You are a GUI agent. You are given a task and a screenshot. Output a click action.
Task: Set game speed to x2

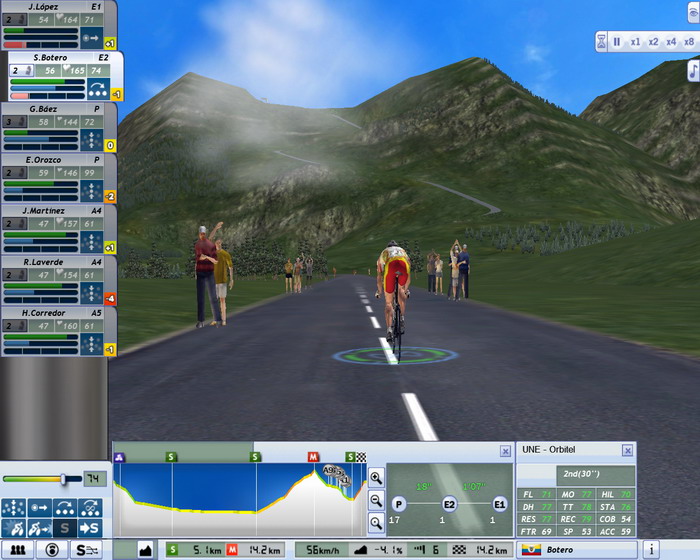(x=652, y=42)
